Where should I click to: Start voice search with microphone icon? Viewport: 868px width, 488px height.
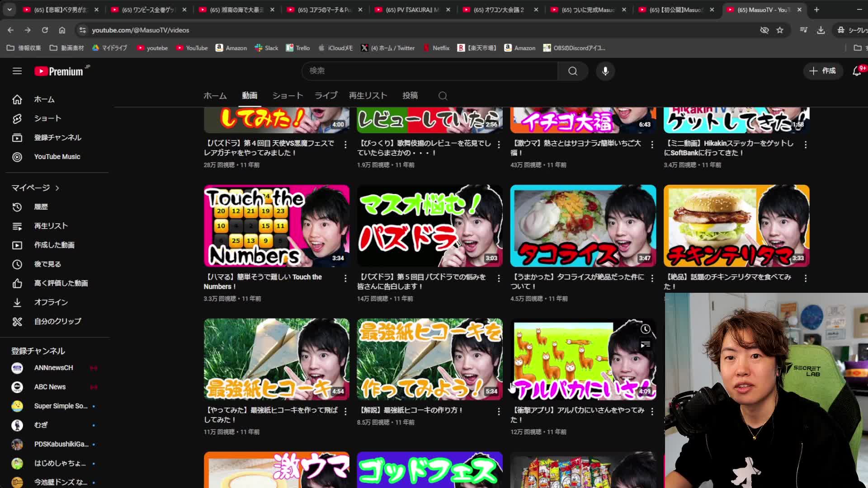[x=605, y=71]
